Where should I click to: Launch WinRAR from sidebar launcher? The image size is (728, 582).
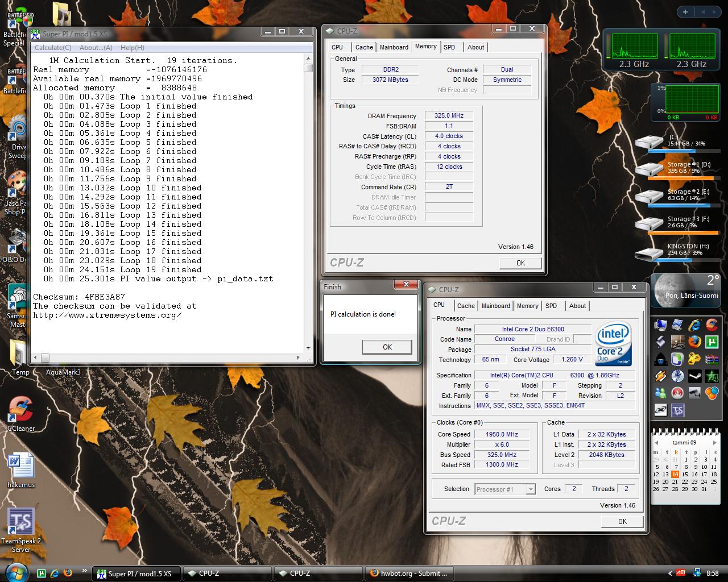712,359
